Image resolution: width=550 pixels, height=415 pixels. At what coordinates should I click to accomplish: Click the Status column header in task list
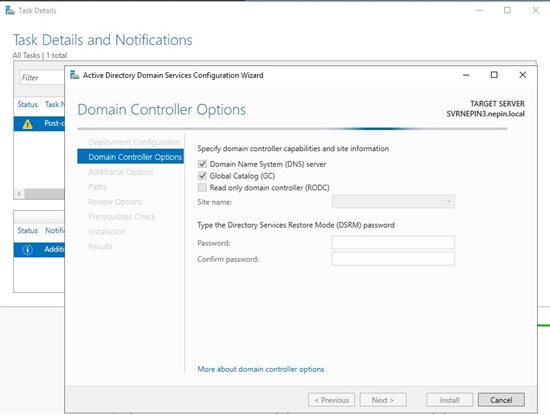tap(27, 105)
